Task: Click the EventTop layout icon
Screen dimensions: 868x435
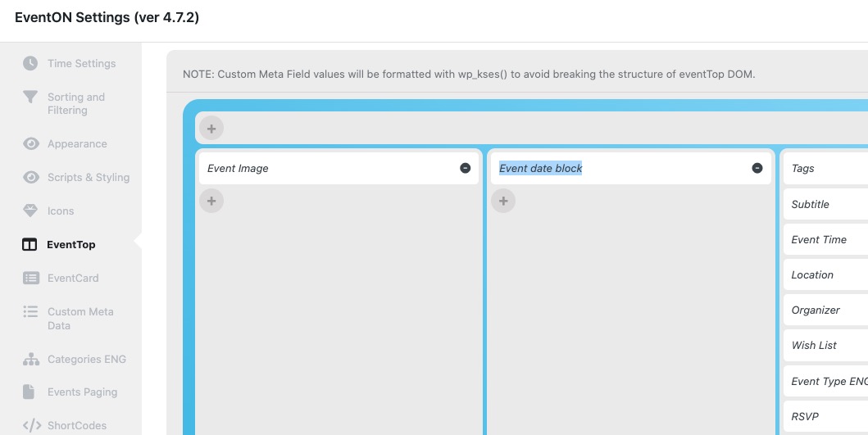Action: pyautogui.click(x=30, y=245)
